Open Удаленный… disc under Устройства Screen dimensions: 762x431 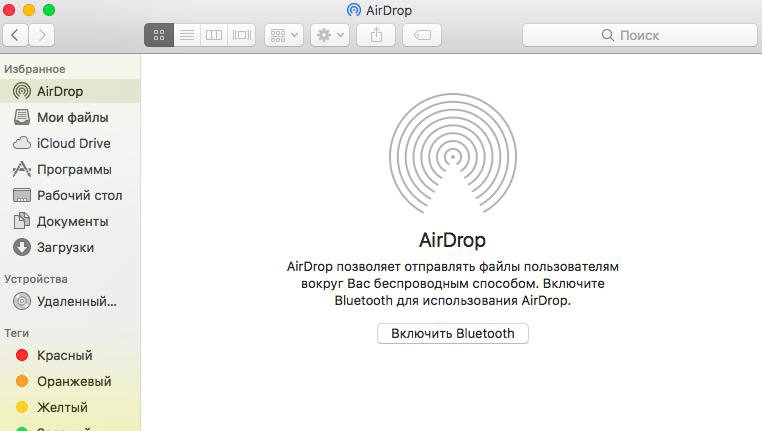tap(70, 301)
